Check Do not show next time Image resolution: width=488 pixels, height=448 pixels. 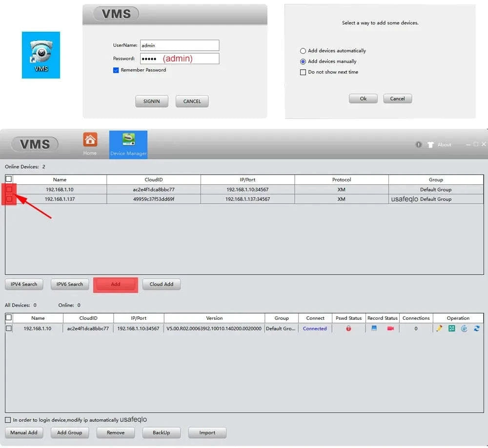pyautogui.click(x=303, y=72)
